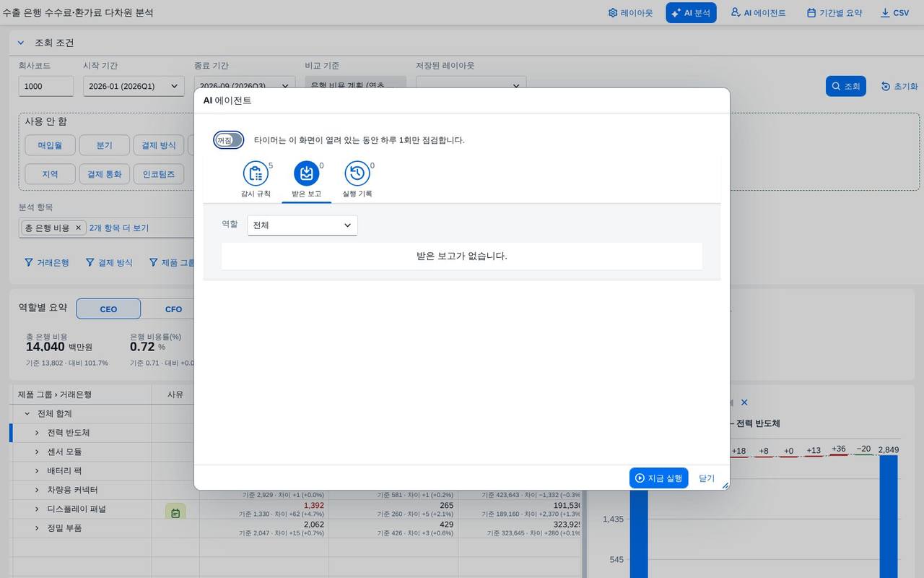924x578 pixels.
Task: Click the 회사코드 input field
Action: [46, 86]
